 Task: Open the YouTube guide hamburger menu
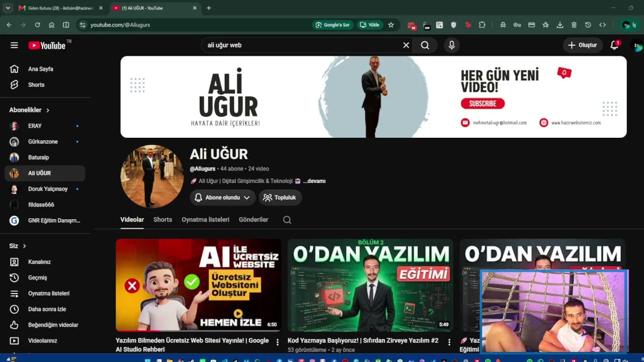[14, 45]
